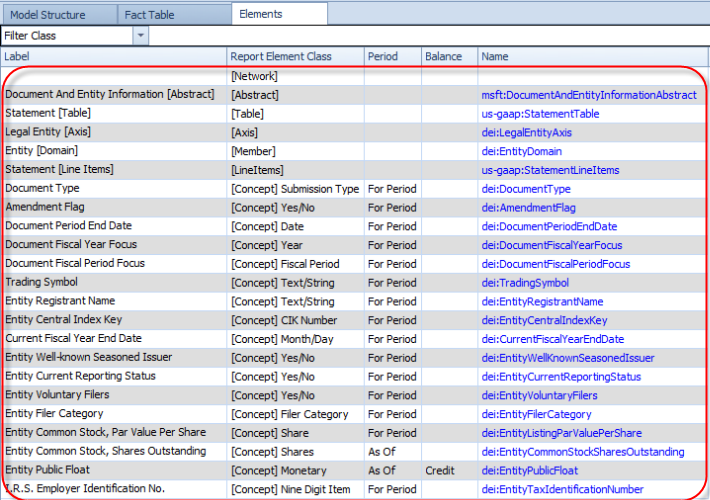Sort by Report Element Class column header
The width and height of the screenshot is (710, 500).
pos(295,57)
